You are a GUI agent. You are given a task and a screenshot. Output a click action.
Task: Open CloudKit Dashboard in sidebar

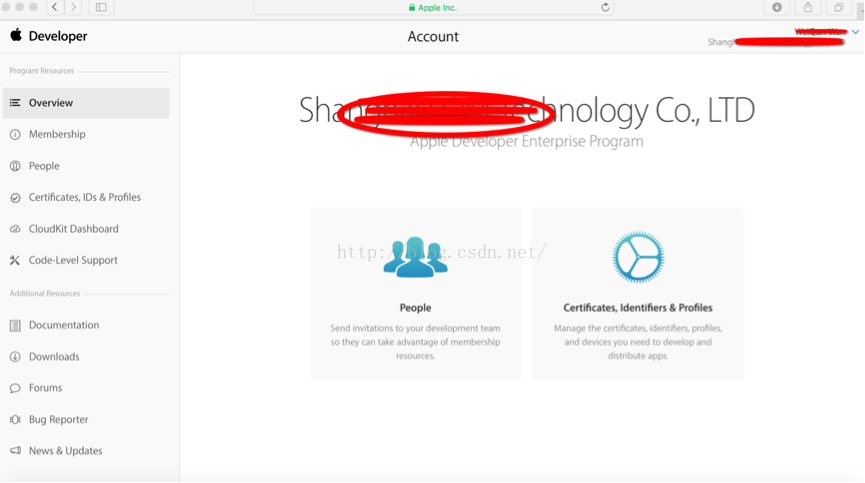(74, 229)
